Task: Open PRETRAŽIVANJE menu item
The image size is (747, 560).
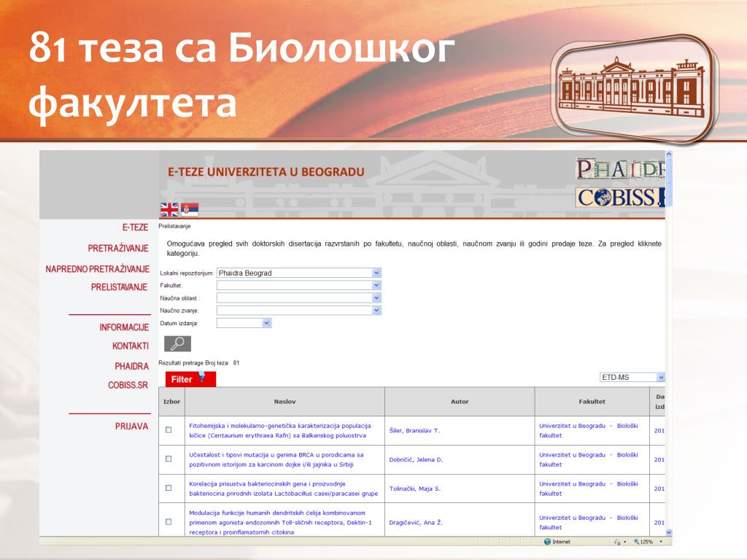Action: pos(118,248)
